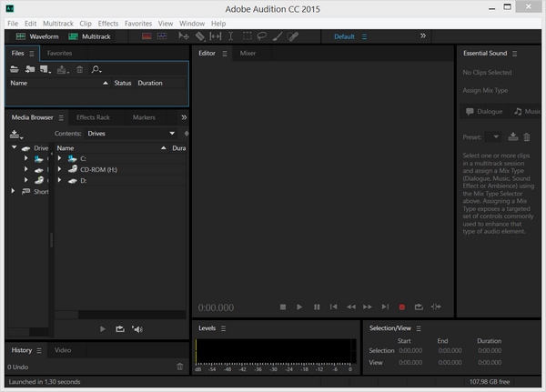Click History panel trash icon

point(179,367)
